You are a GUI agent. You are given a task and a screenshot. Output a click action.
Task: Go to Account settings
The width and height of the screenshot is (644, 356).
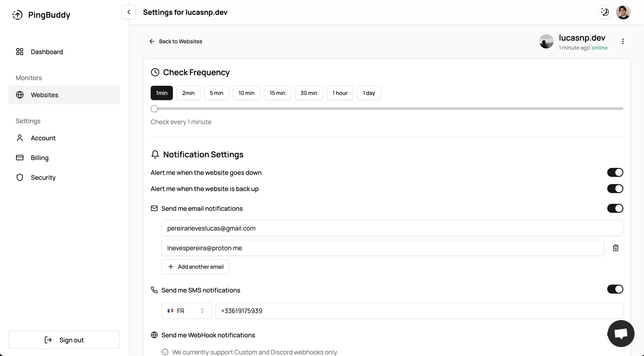64,138
